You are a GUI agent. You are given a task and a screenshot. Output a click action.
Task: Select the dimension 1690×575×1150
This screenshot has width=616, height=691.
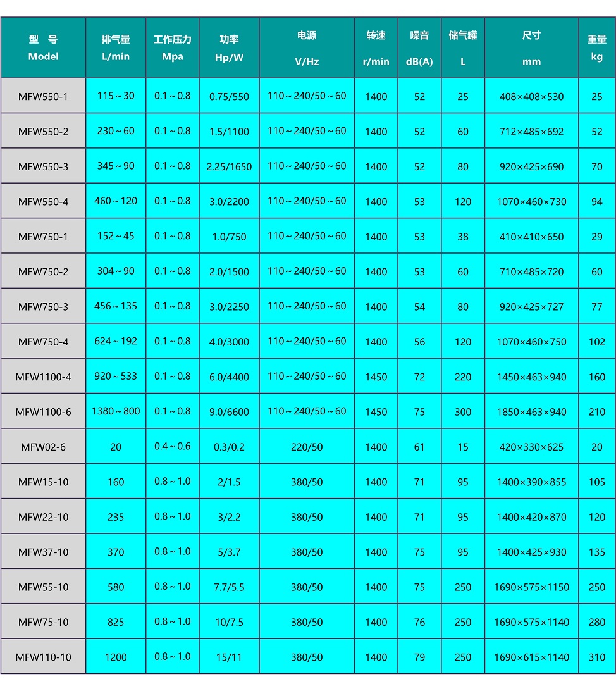[531, 587]
